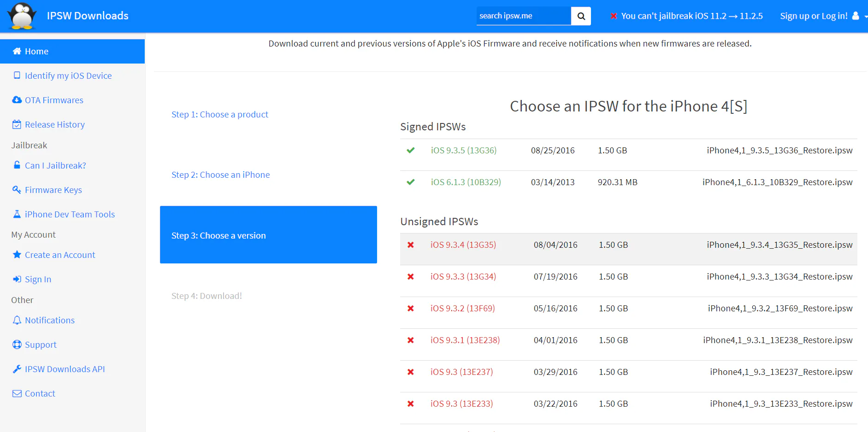
Task: Click the Release History calendar icon
Action: [17, 124]
